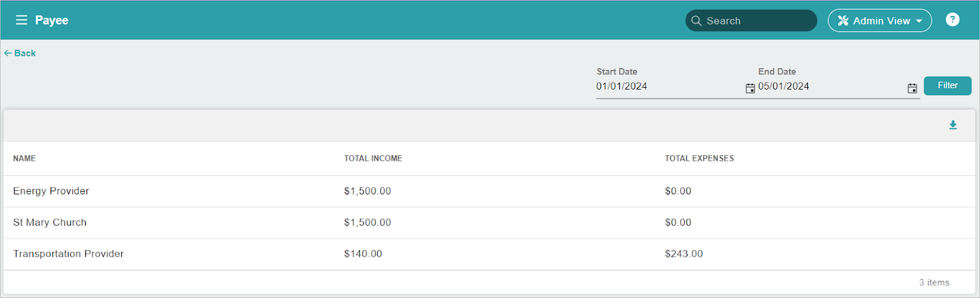The image size is (980, 298).
Task: Click the Filter button
Action: coord(947,86)
